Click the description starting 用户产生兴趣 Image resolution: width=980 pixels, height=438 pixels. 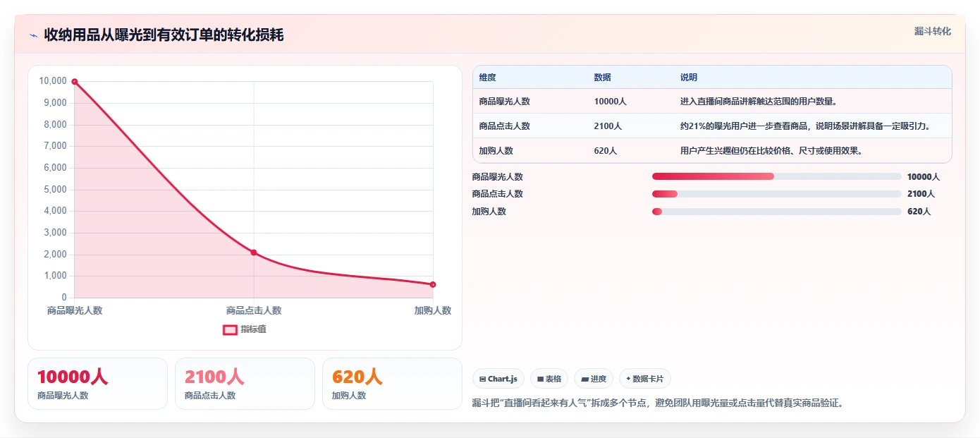pos(771,151)
